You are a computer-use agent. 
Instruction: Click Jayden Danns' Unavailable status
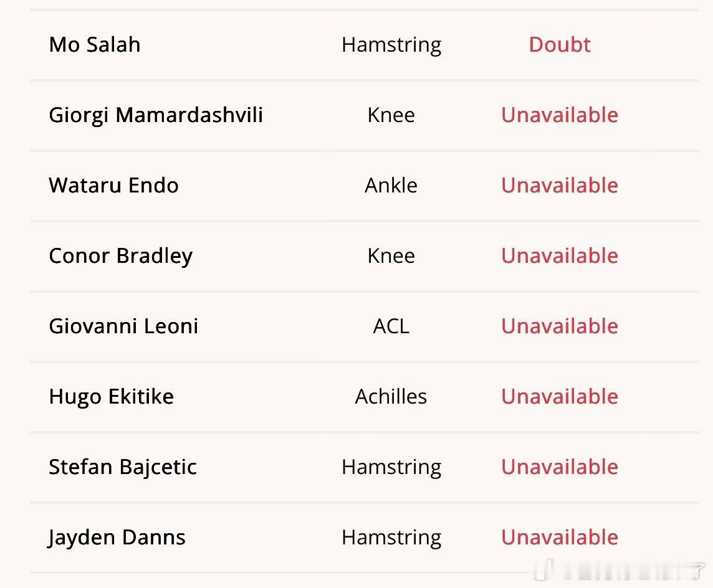[560, 538]
